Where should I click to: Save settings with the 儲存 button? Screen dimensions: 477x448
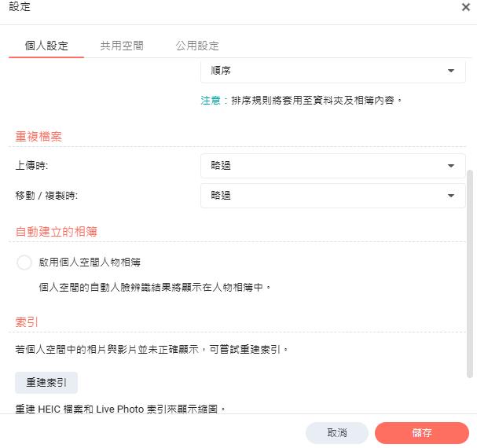[x=422, y=433]
